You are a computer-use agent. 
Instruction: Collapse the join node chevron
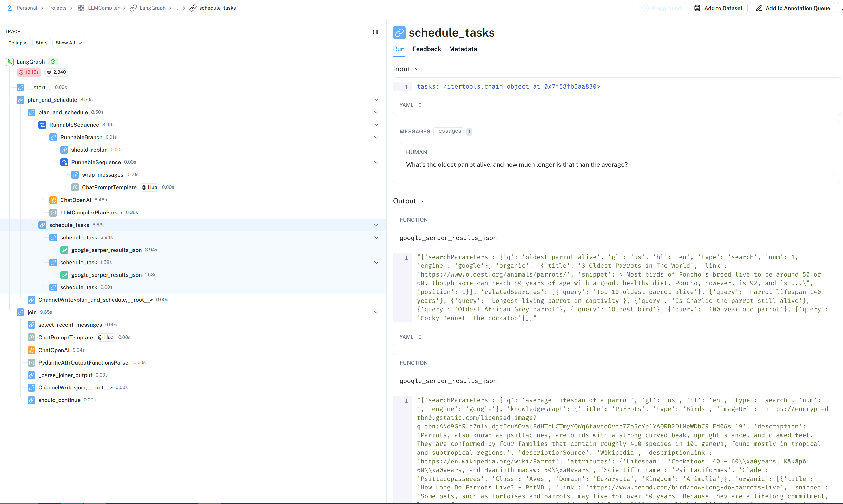[376, 312]
